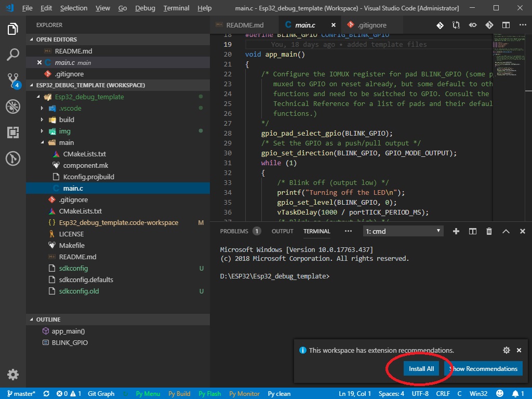Select the 1: cmd terminal dropdown
Screen dimensions: 532x399
403,231
